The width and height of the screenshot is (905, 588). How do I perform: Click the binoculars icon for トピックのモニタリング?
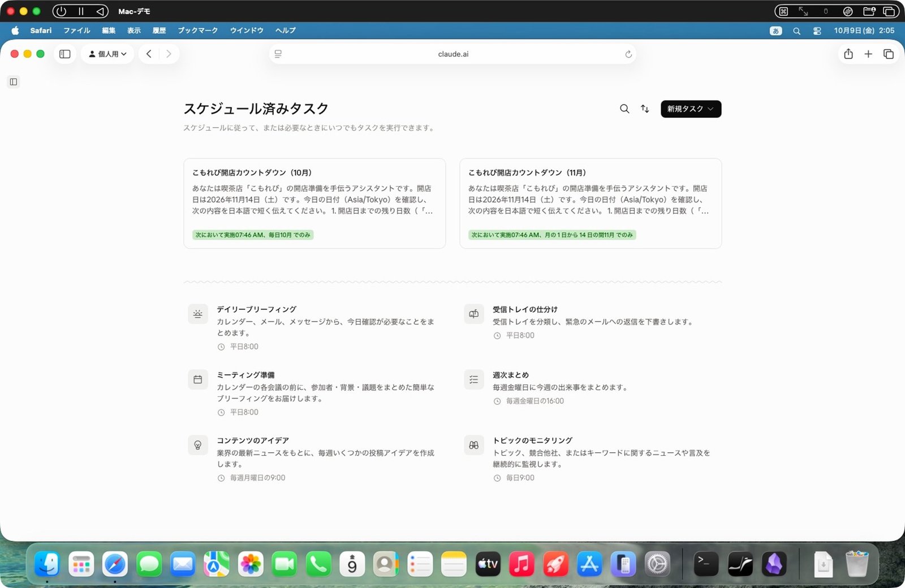[x=474, y=445]
